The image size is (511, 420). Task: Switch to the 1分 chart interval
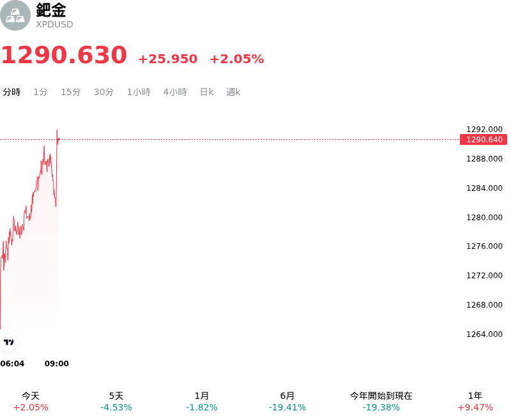[x=40, y=92]
